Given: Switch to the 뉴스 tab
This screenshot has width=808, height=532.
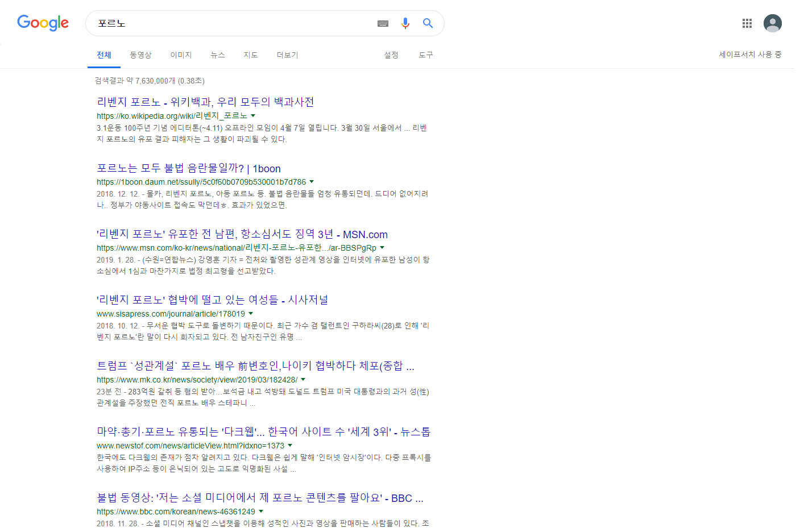Looking at the screenshot, I should (x=218, y=55).
